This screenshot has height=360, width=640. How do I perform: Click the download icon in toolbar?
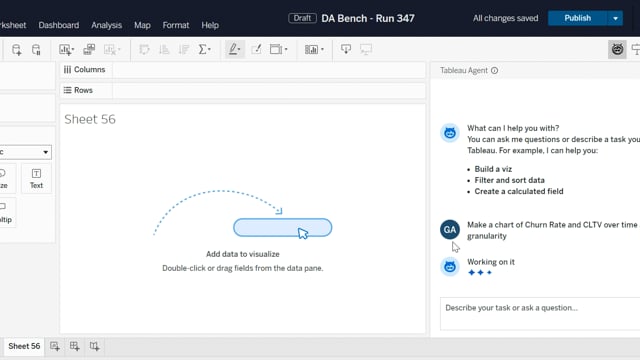click(346, 50)
